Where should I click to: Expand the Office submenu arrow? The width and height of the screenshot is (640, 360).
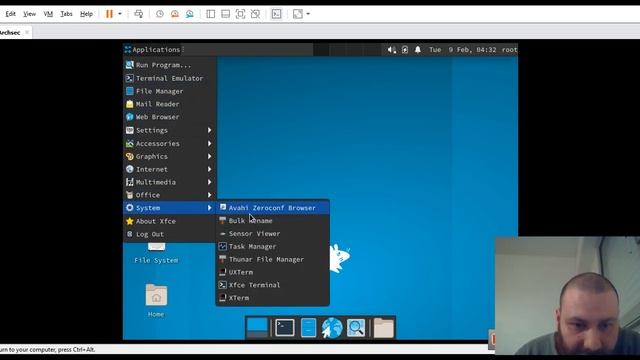click(209, 195)
